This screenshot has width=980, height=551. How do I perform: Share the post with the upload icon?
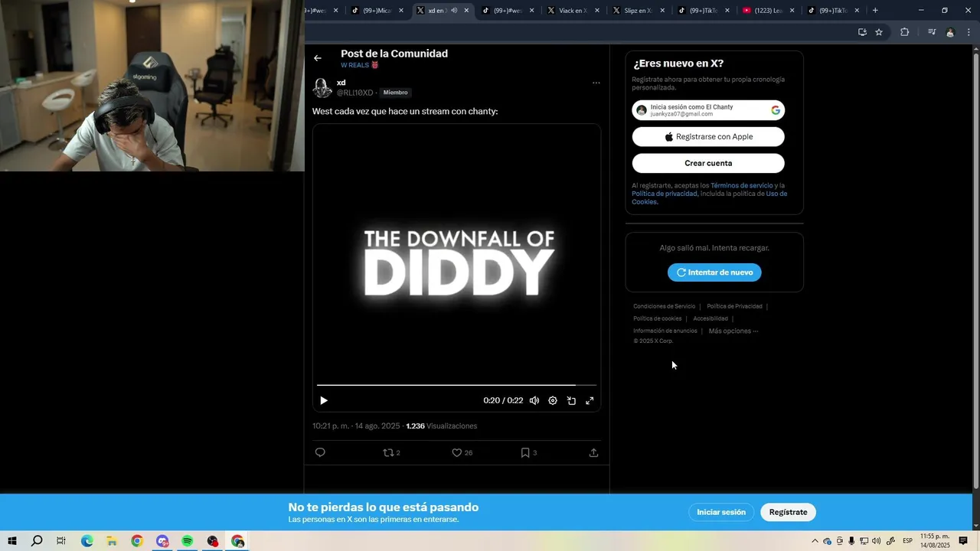click(593, 452)
